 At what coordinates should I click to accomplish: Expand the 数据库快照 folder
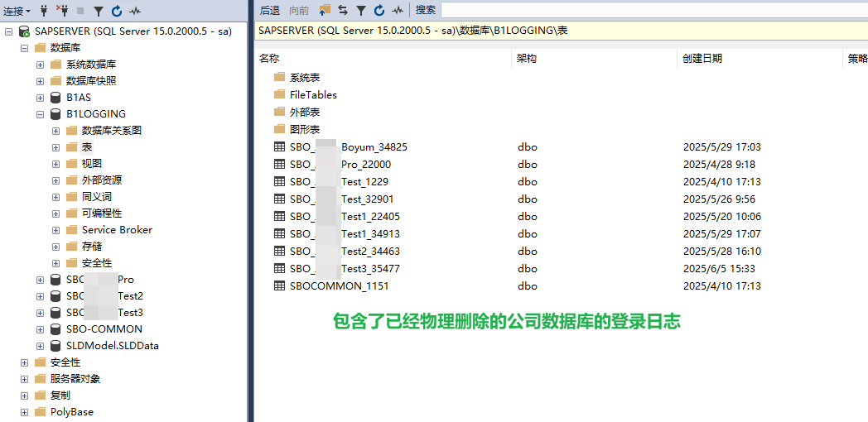tap(40, 81)
